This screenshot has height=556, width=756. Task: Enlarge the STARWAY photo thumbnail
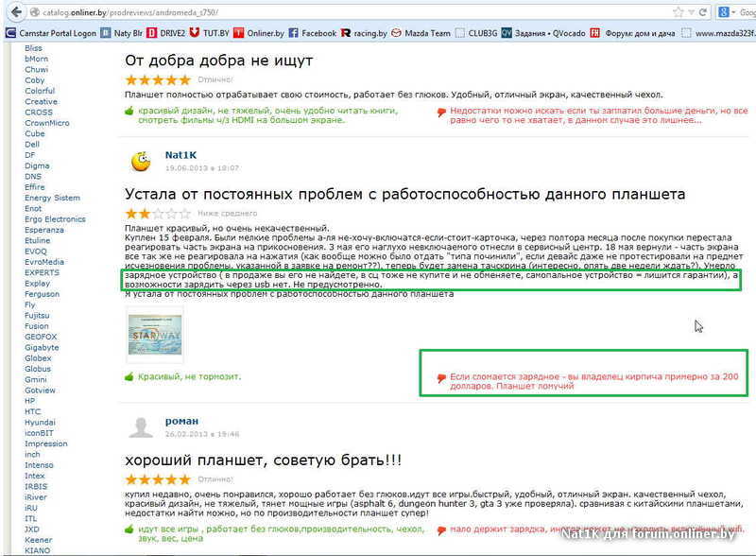click(x=155, y=335)
